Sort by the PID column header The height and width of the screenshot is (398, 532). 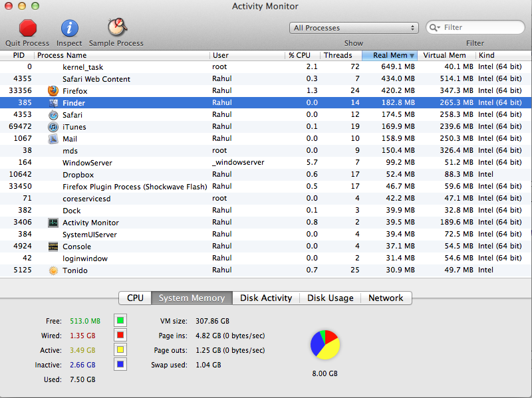[x=17, y=55]
